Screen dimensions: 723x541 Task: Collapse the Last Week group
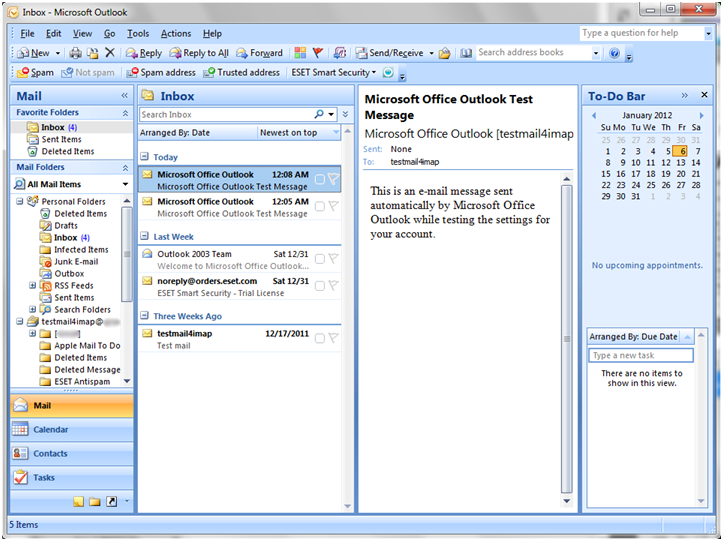click(x=144, y=236)
